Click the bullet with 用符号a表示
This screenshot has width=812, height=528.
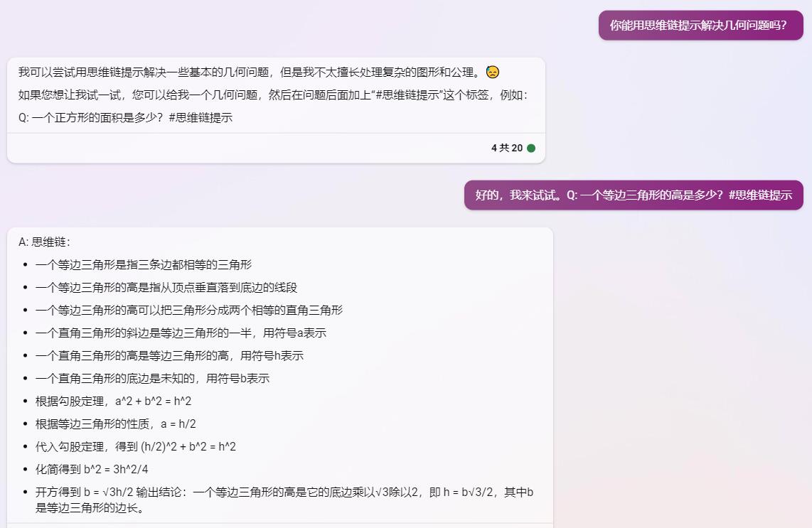click(181, 333)
